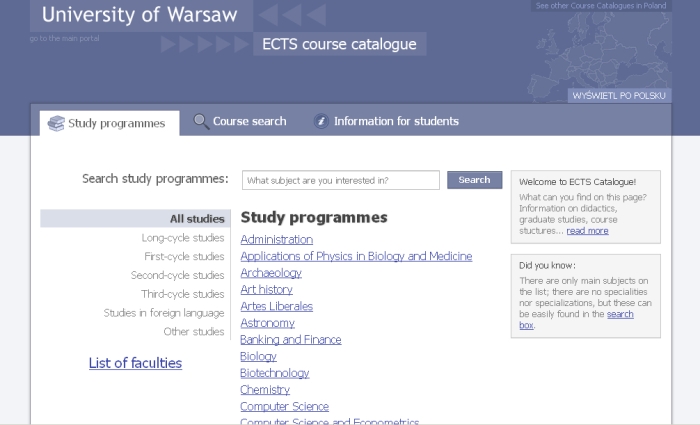
Task: Open Applications of Physics in Biology and Medicine
Action: click(356, 256)
